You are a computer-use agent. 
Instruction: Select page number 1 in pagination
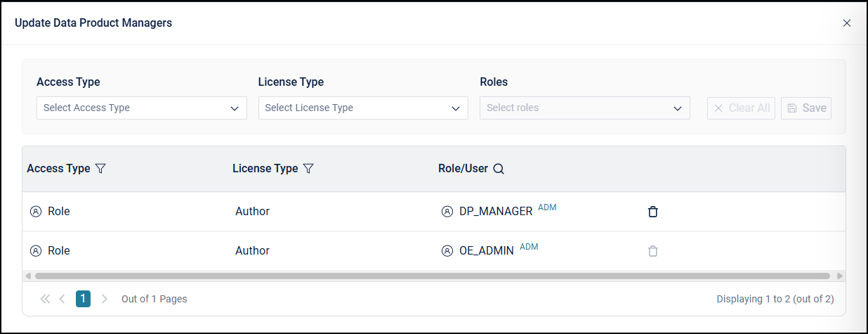click(83, 299)
